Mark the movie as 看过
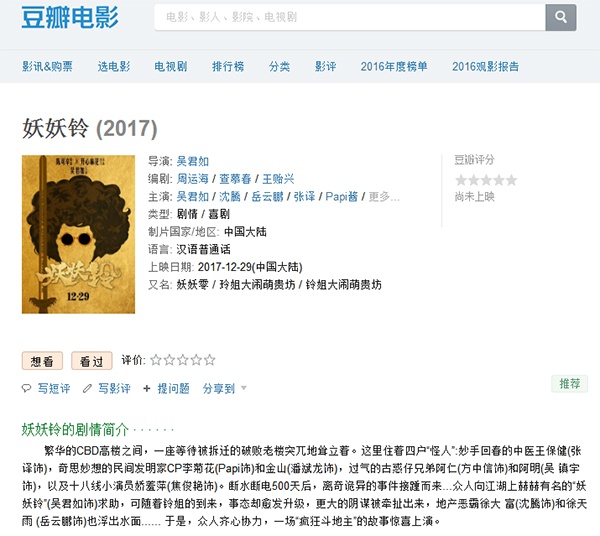 point(92,361)
